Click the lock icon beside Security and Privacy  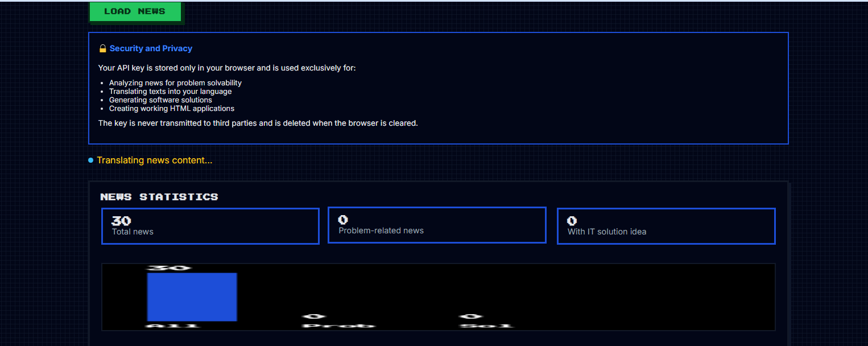point(102,48)
